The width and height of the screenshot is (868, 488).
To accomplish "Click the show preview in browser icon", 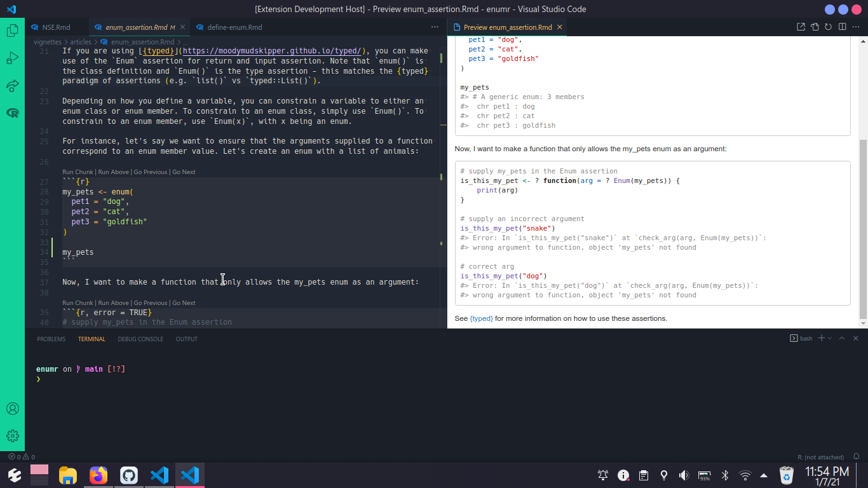I will (801, 27).
